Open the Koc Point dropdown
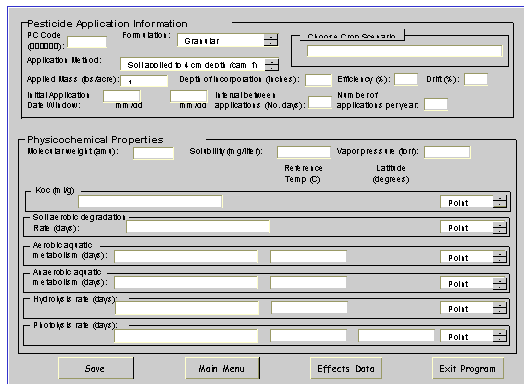524x384 pixels. tap(474, 202)
